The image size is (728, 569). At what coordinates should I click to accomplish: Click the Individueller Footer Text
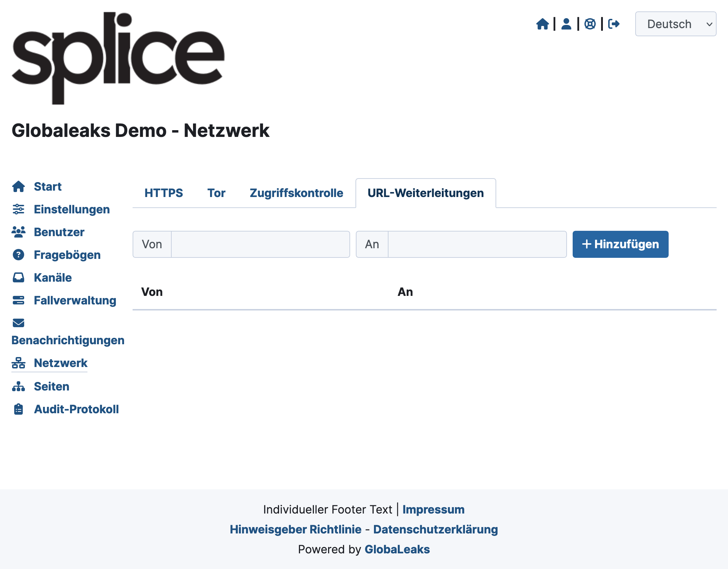[x=327, y=509]
